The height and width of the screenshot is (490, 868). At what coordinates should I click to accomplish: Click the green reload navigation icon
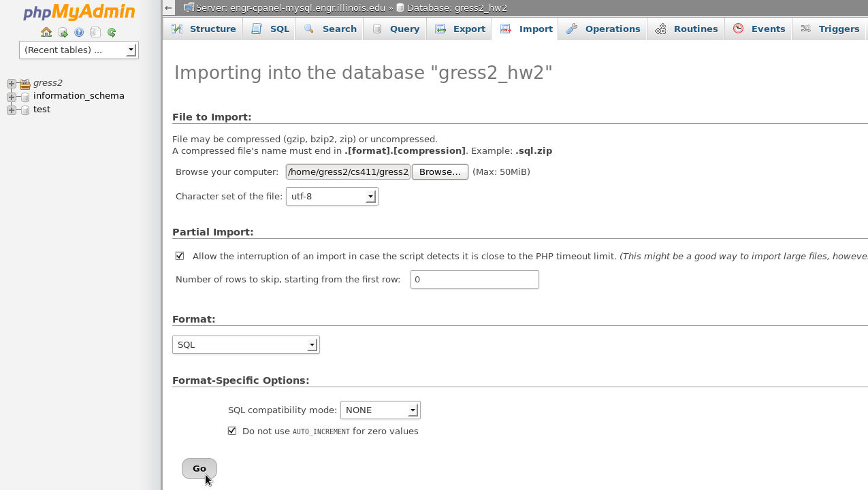coord(112,32)
